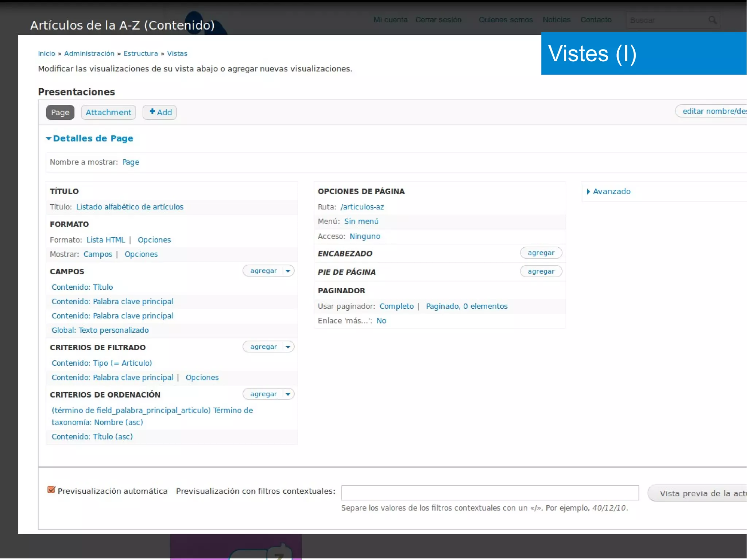This screenshot has width=747, height=560.
Task: Click agregar button for Encabezado
Action: 541,253
